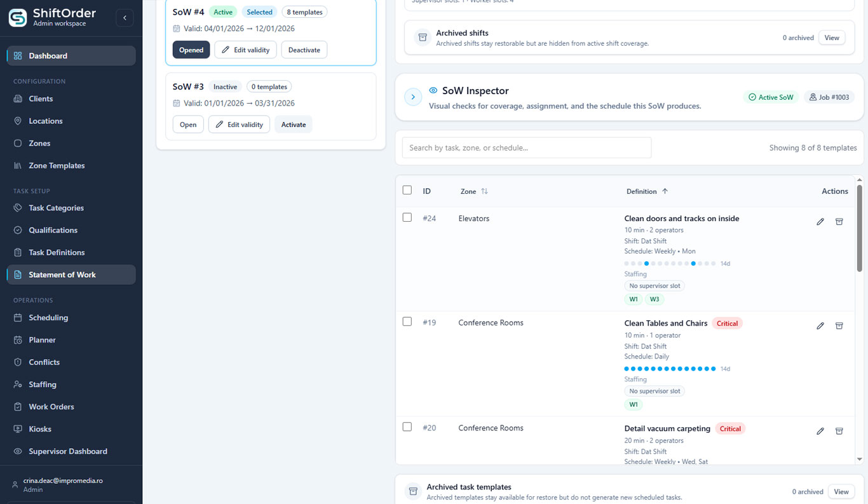View archived shifts
868x504 pixels.
point(832,37)
